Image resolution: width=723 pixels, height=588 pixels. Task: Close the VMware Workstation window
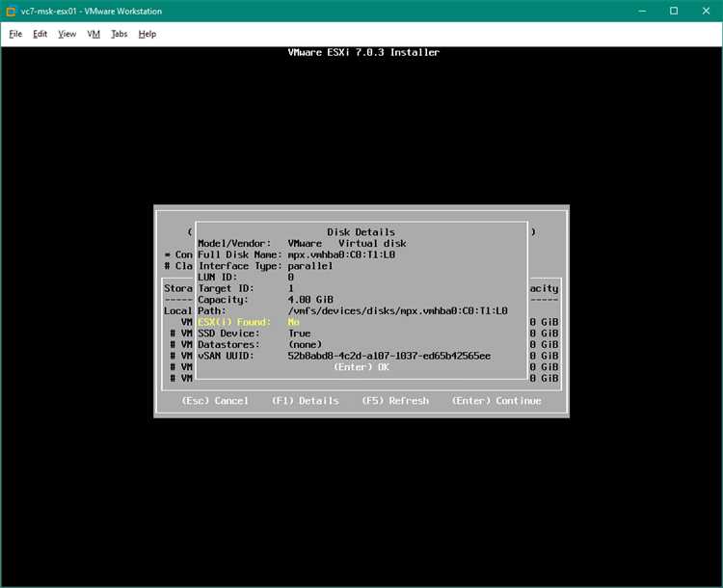tap(706, 11)
